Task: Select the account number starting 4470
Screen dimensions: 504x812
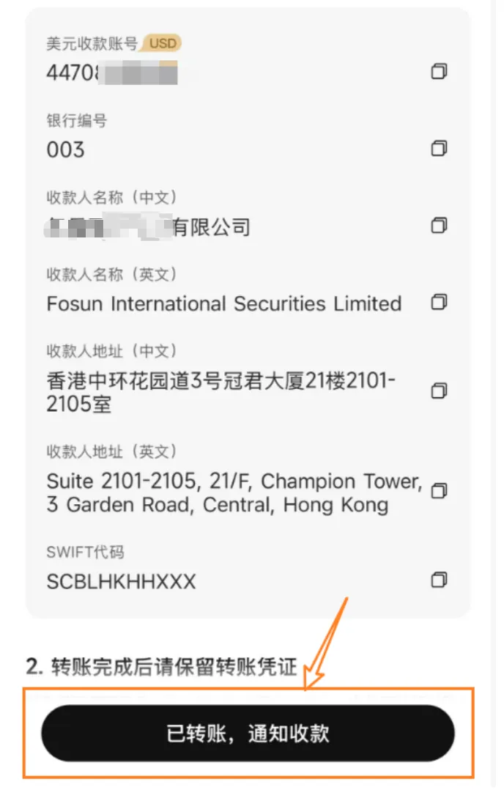Action: (x=112, y=73)
